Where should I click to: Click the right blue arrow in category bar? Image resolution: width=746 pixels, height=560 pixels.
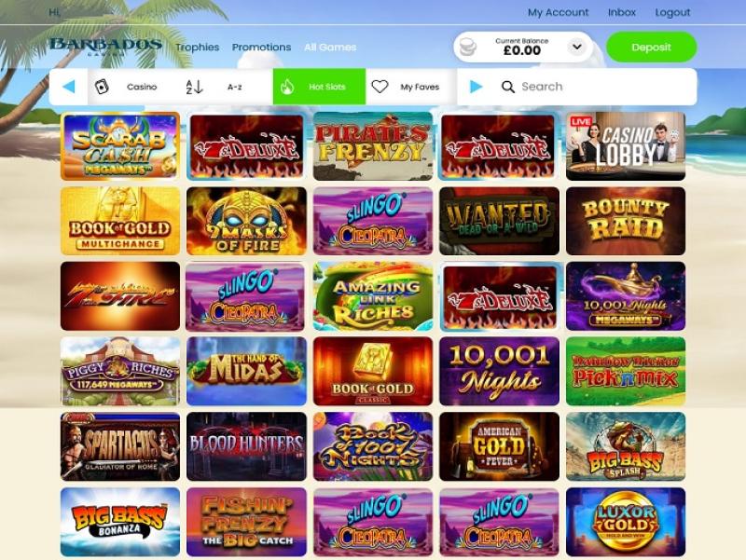click(476, 87)
